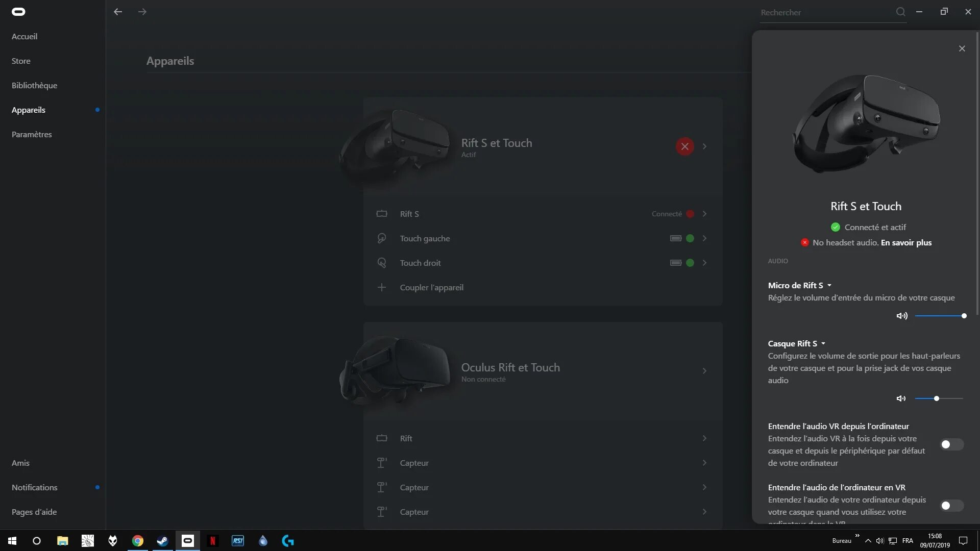
Task: Click the Rift S headset image in side panel
Action: coord(866,123)
